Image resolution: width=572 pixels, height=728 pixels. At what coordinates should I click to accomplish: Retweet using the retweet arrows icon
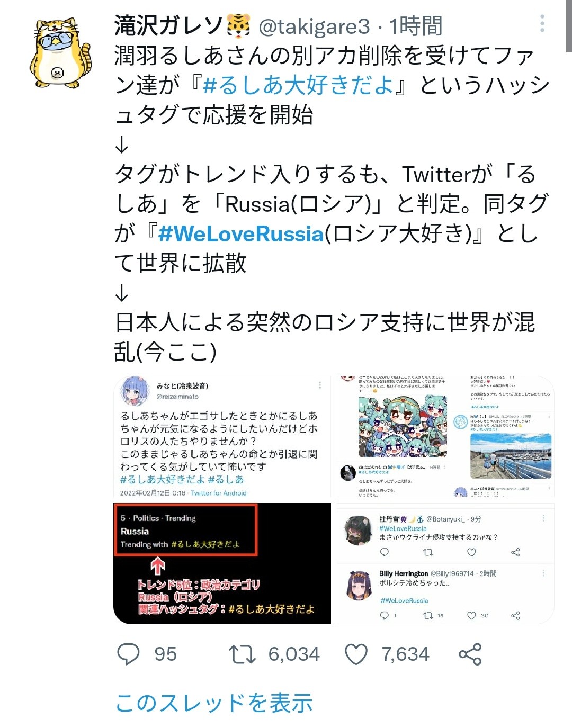tap(242, 654)
